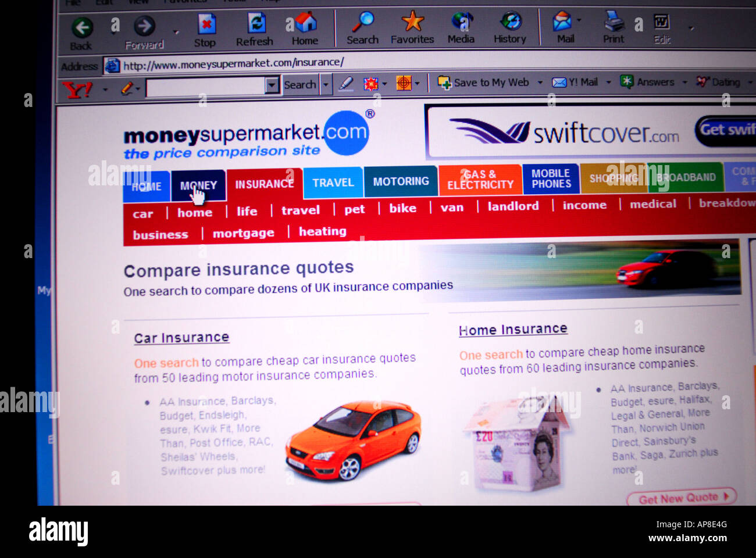Image resolution: width=756 pixels, height=558 pixels.
Task: Expand the Save to My Web dropdown
Action: pos(540,83)
